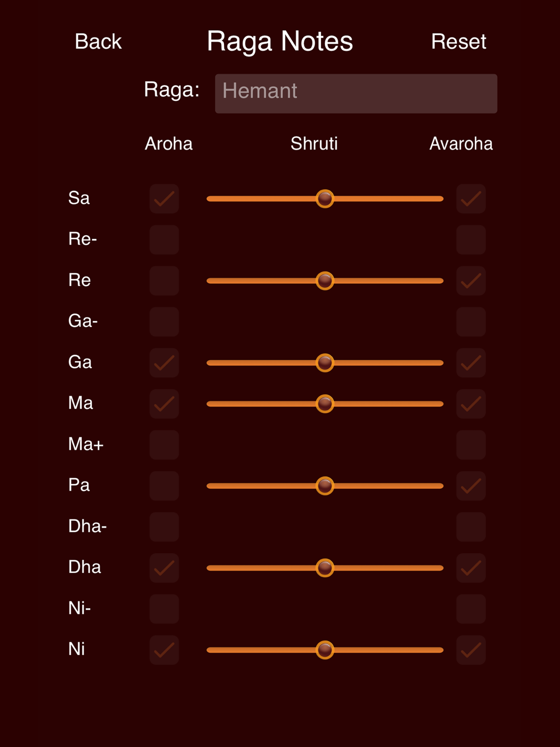The height and width of the screenshot is (747, 560).
Task: Select the Ma shruti slider thumb
Action: [325, 404]
